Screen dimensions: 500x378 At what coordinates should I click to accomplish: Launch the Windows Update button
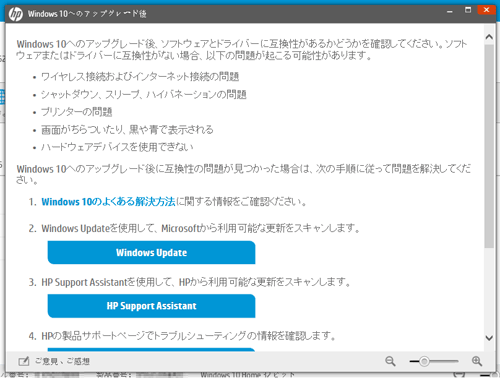tap(151, 253)
